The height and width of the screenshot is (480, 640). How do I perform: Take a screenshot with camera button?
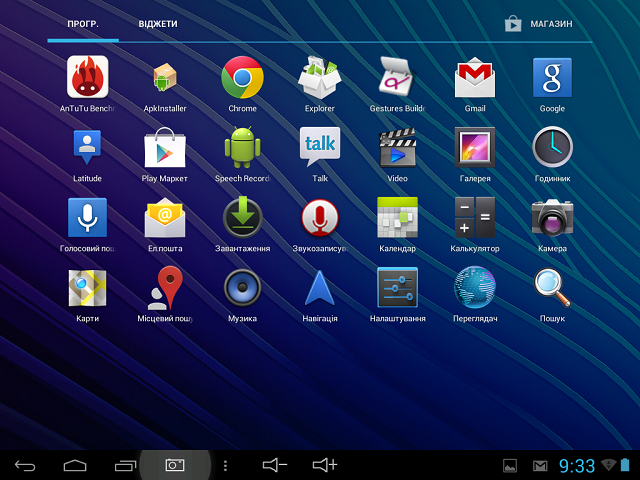coord(175,465)
